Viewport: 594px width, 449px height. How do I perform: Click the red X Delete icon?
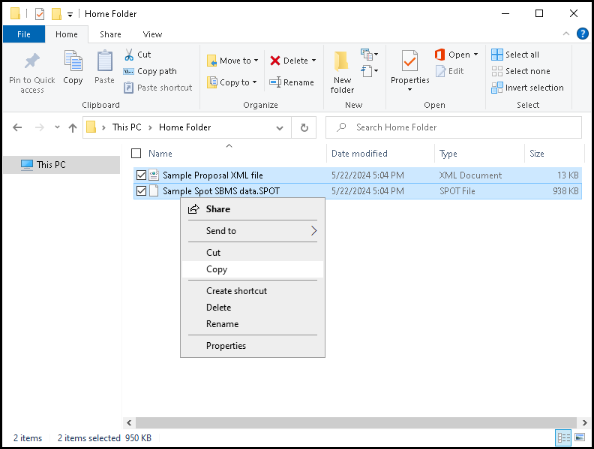click(x=275, y=61)
